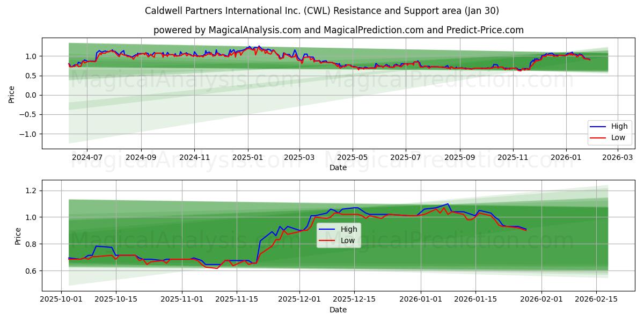Click the '1.2' price tick on bottom chart

pyautogui.click(x=32, y=191)
